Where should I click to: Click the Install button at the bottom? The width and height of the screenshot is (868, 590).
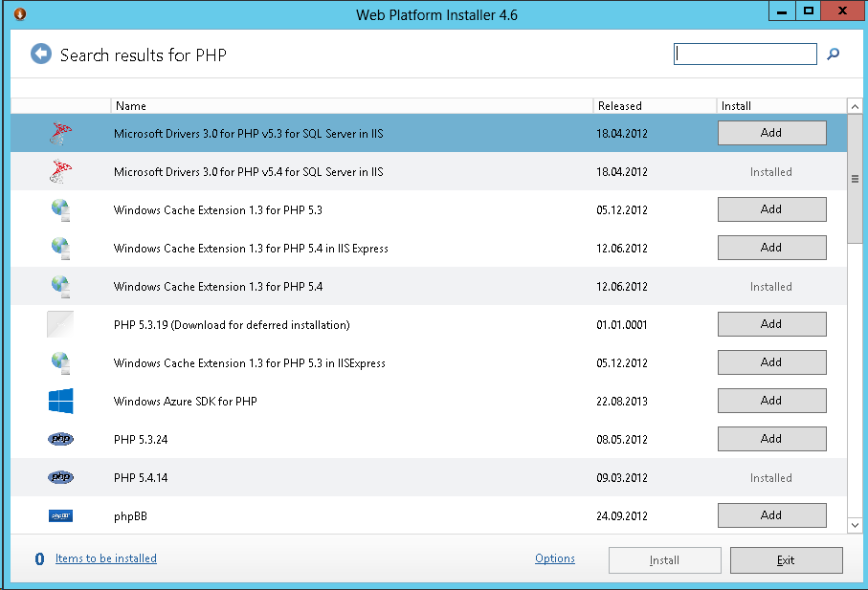click(664, 560)
